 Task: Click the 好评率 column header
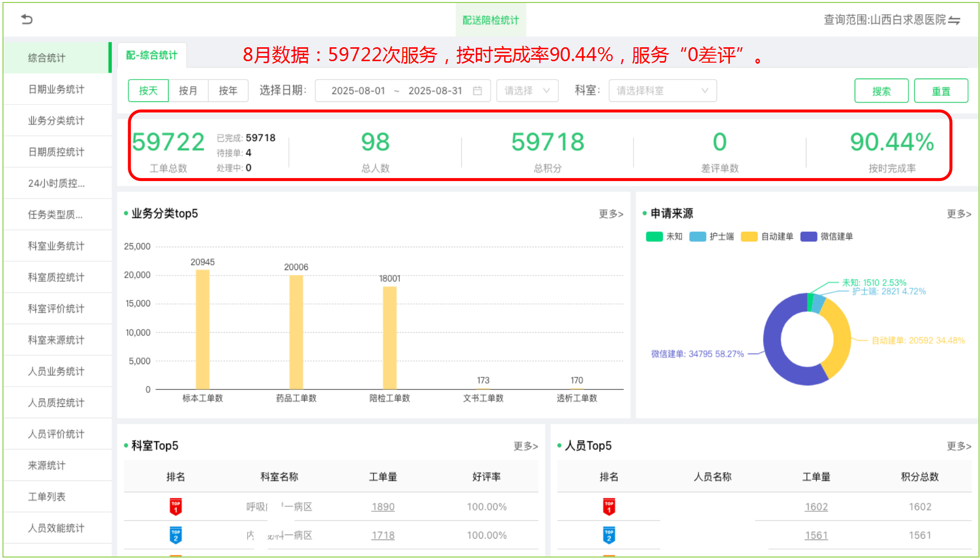coord(486,476)
